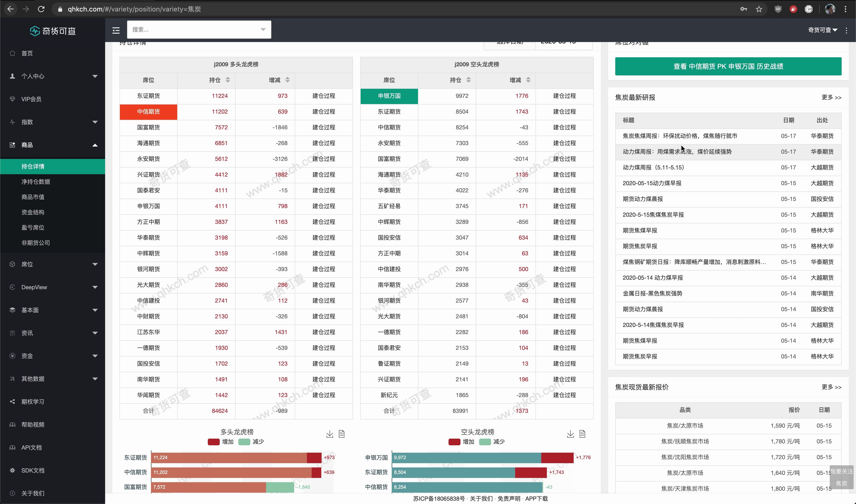Open 更多 link for 焦炭现货最新报价

(x=831, y=387)
